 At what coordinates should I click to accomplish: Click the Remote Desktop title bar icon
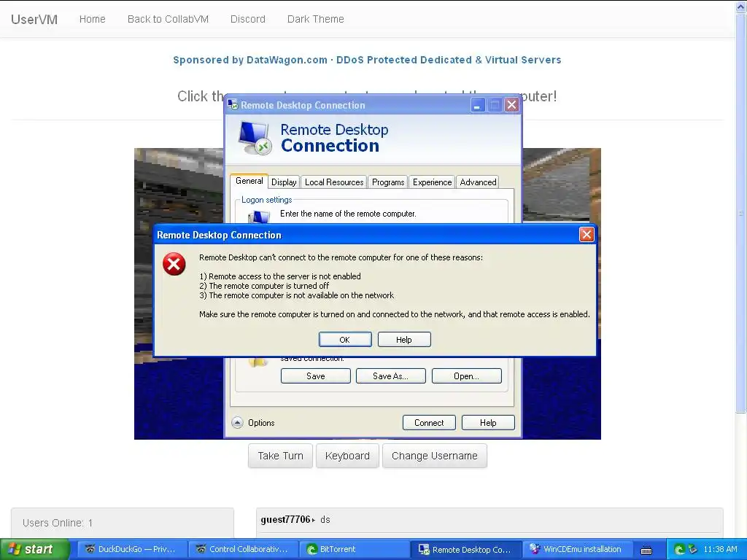click(233, 105)
